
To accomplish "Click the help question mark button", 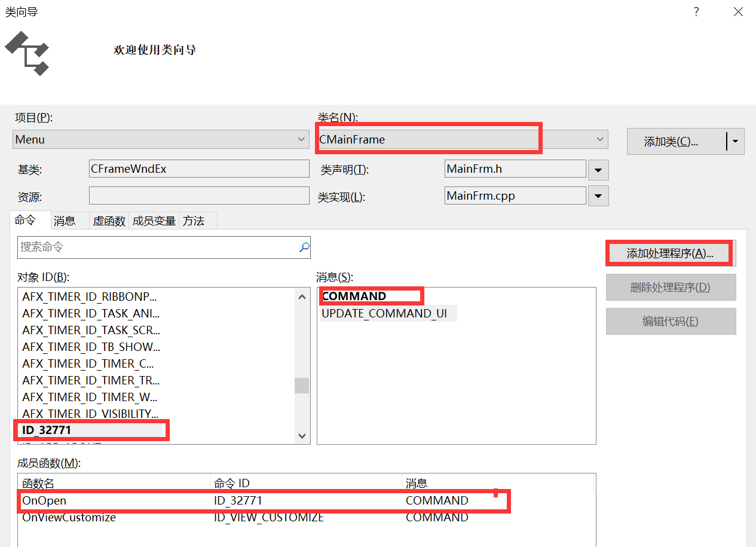I will click(696, 12).
